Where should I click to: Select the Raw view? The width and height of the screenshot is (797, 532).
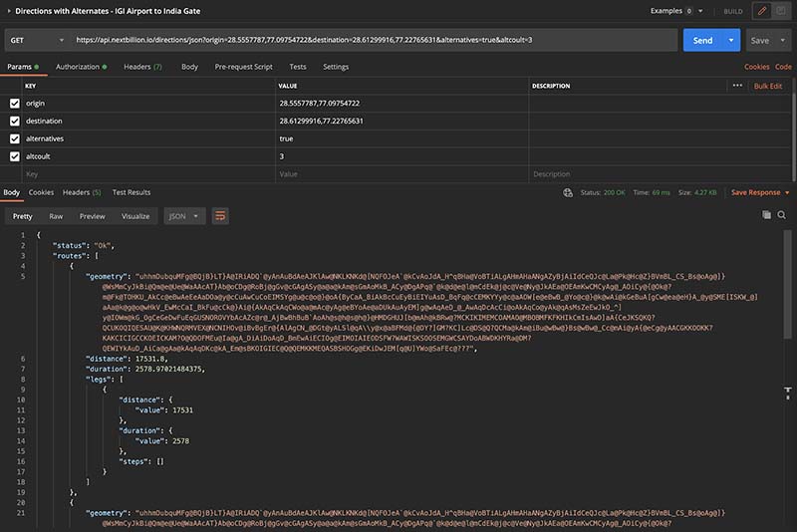[x=56, y=216]
